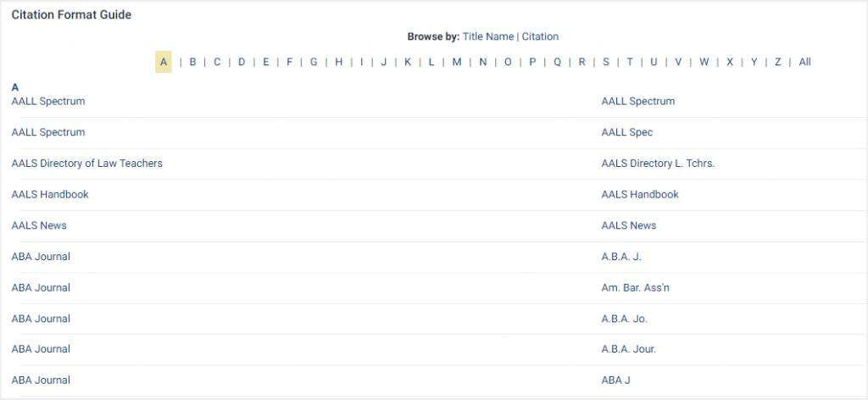Click the AALS Directory L. Tchrs. citation
This screenshot has width=868, height=400.
click(658, 164)
